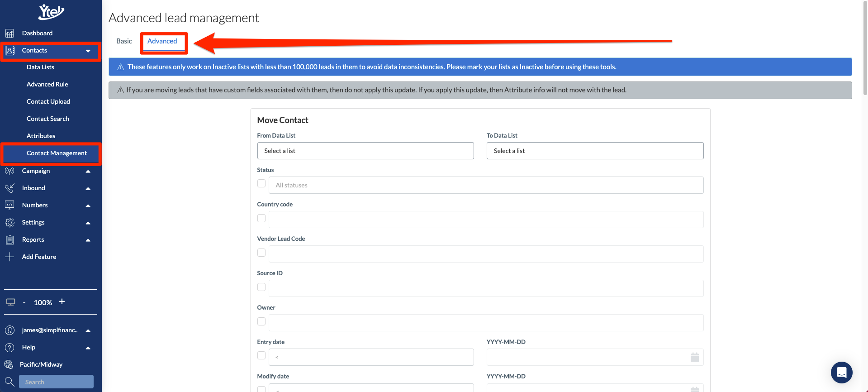
Task: Switch to the Basic tab
Action: point(124,41)
